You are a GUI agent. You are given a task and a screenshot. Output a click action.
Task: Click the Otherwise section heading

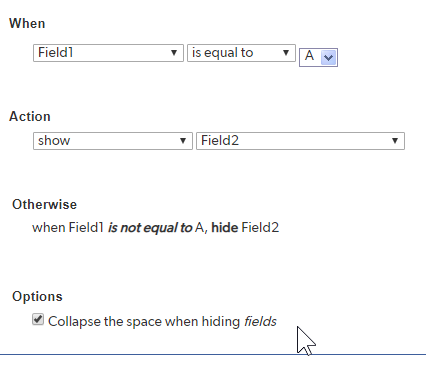(x=44, y=204)
